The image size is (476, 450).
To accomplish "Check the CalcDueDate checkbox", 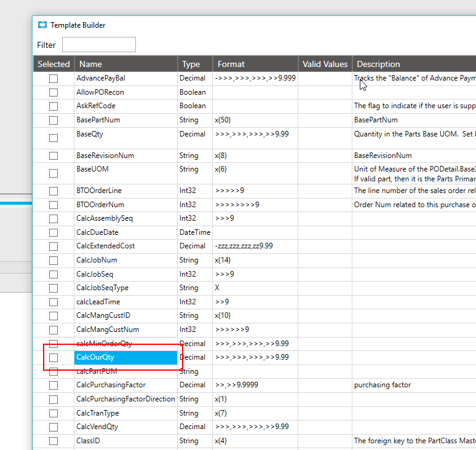I will click(x=54, y=233).
